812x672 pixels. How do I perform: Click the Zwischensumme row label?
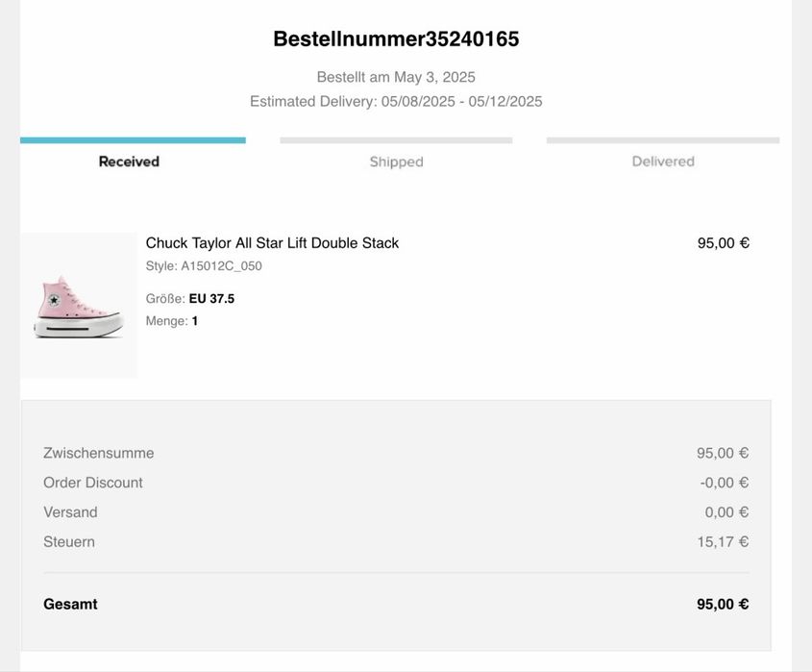pyautogui.click(x=98, y=453)
